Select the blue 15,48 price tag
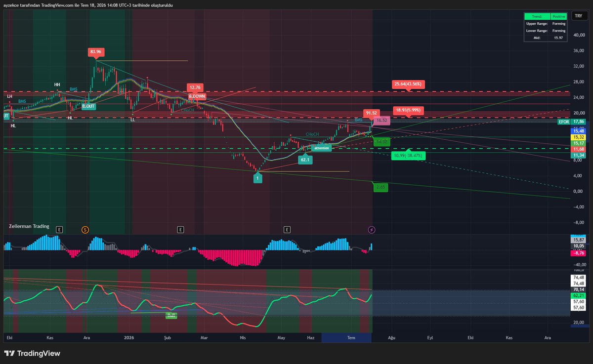Viewport: 593px width, 364px height. coord(579,131)
